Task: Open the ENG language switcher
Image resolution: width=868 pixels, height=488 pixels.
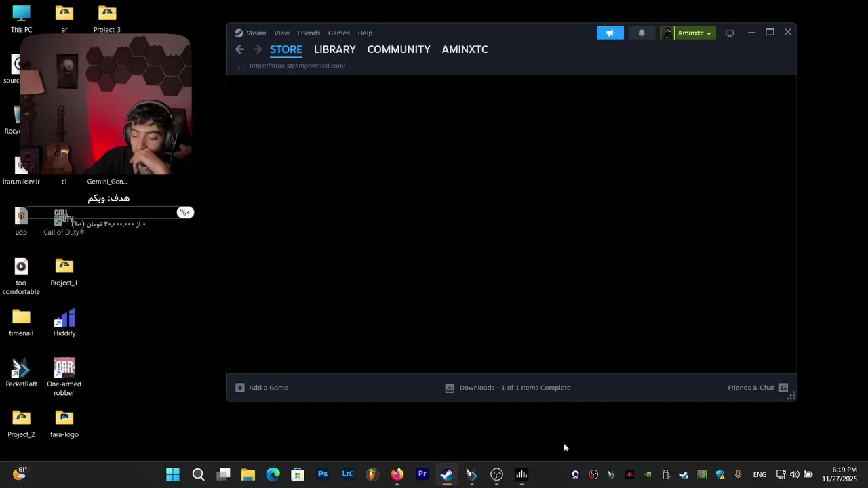Action: click(x=759, y=474)
